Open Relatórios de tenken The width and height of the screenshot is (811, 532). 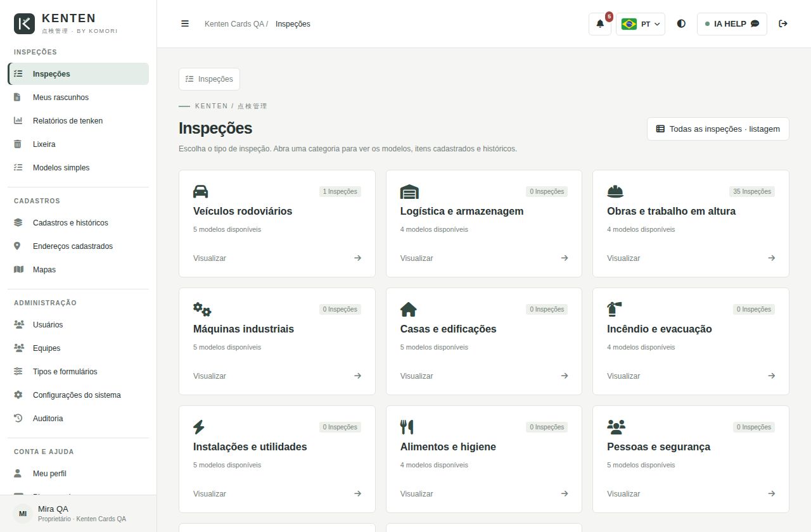78,121
